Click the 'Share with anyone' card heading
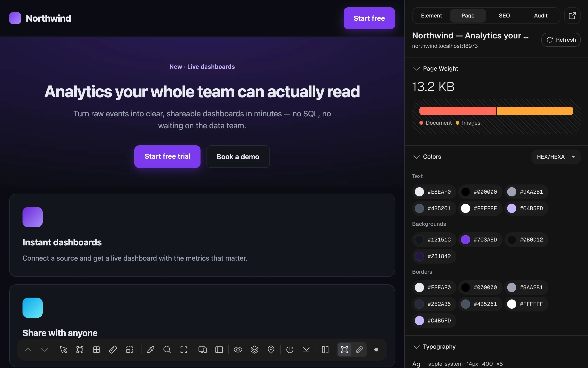 click(x=60, y=333)
